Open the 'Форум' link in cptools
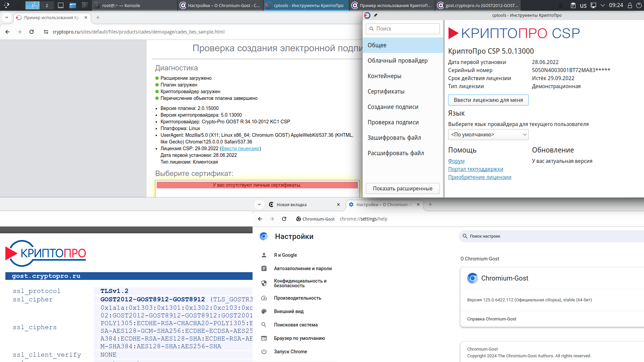This screenshot has width=644, height=362. (x=456, y=161)
